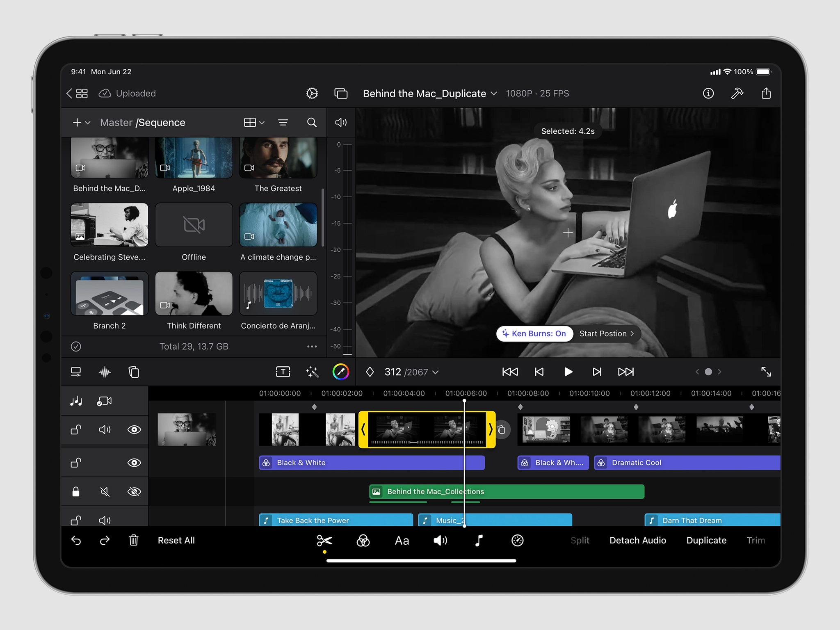Image resolution: width=840 pixels, height=630 pixels.
Task: Click the Detach Audio button
Action: (x=637, y=541)
